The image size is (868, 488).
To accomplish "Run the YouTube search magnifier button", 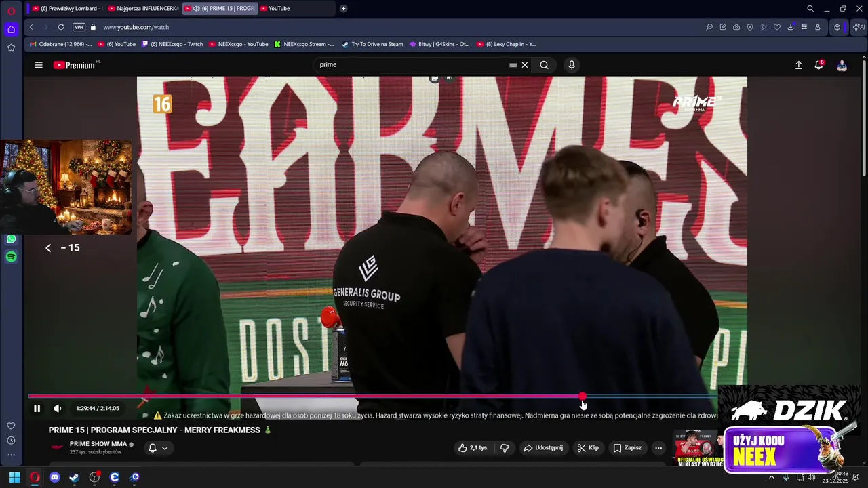I will click(544, 65).
